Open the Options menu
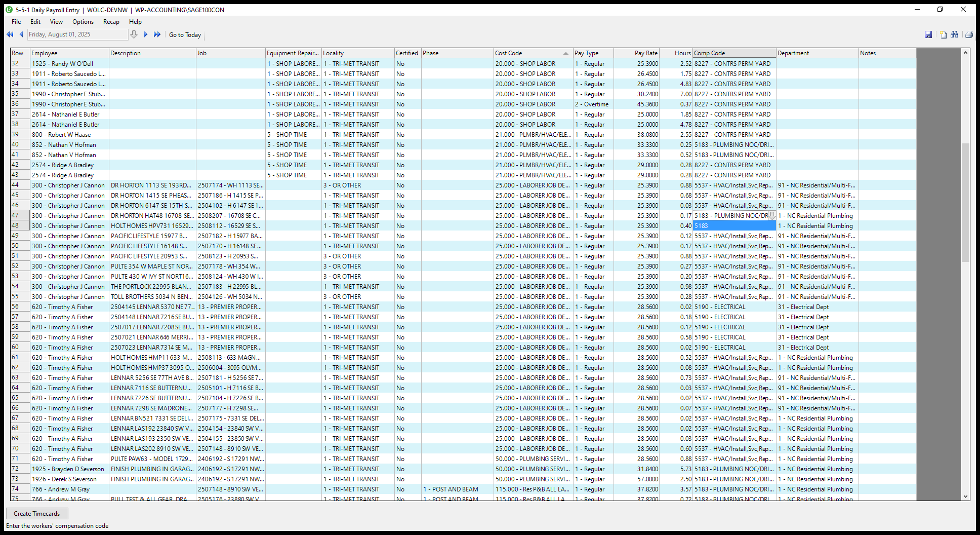 [83, 21]
